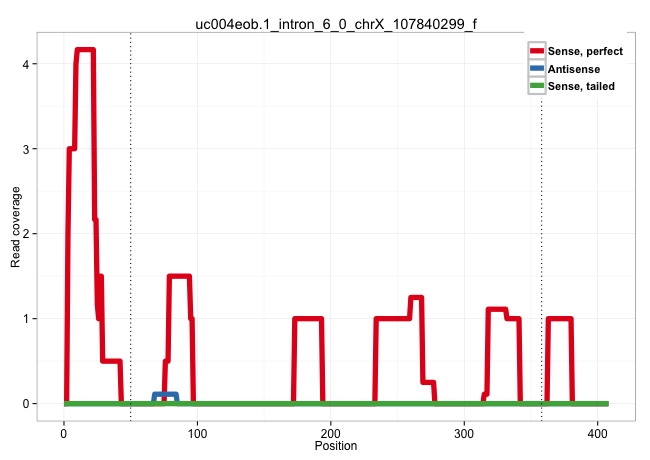
Task: Click the 'Read coverage' y-axis label
Action: pyautogui.click(x=15, y=233)
